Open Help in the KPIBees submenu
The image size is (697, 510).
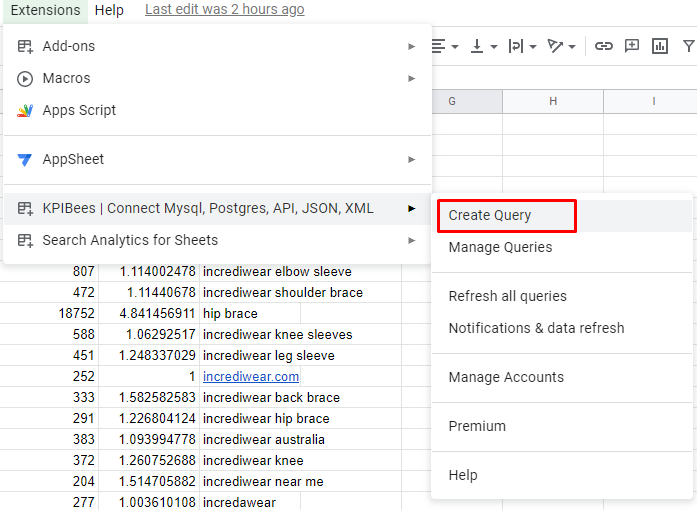pyautogui.click(x=562, y=475)
